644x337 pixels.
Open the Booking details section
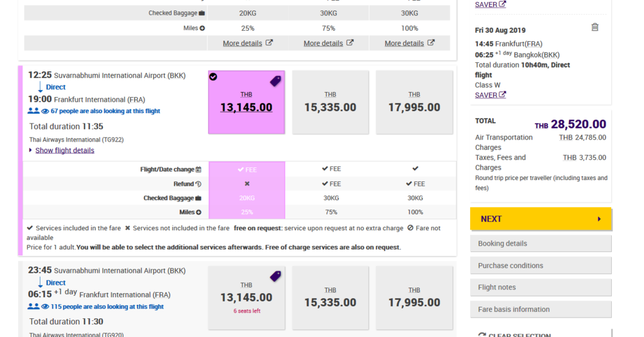[x=540, y=244]
